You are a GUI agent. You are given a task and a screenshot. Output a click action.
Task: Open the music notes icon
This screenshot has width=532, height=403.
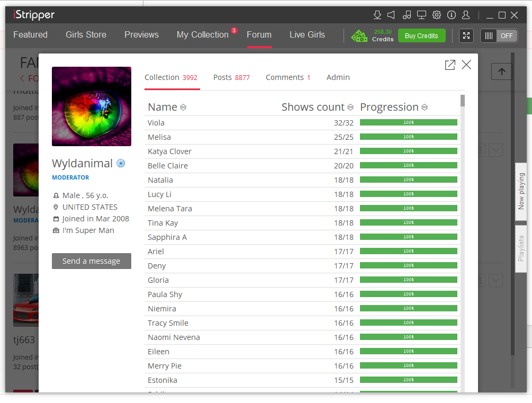tap(407, 15)
